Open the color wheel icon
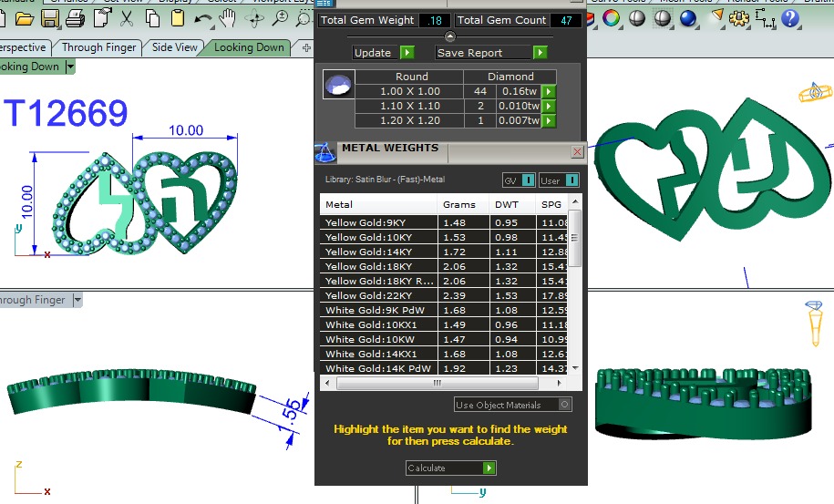 [612, 17]
